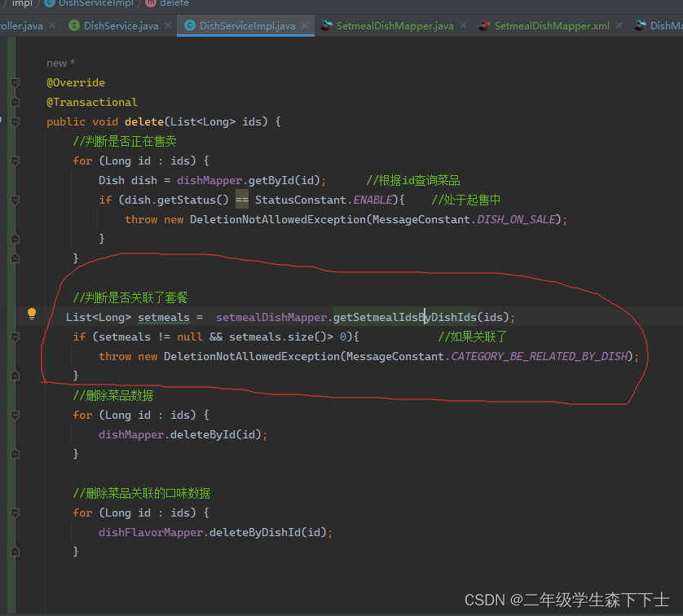Click the //判断是否正在售卖 comment
The image size is (683, 616).
[x=125, y=141]
